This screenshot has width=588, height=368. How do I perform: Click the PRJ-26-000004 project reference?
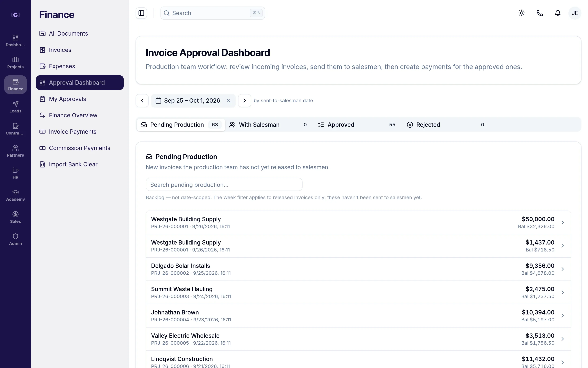tap(170, 320)
